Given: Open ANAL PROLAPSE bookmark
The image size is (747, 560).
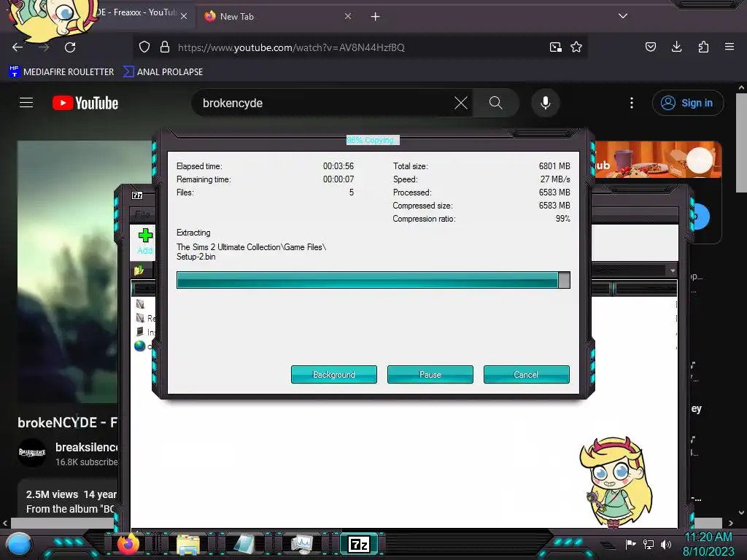Looking at the screenshot, I should pos(163,72).
